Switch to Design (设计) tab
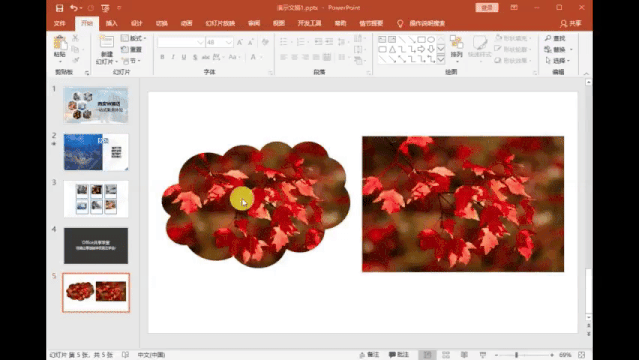Screen dimensions: 639x360 point(137,23)
